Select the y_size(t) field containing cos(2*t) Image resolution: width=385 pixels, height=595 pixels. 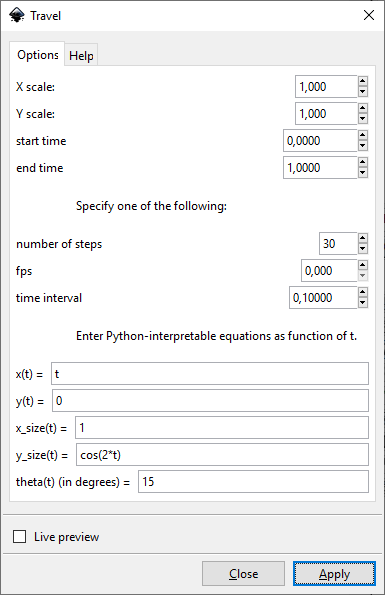click(222, 455)
